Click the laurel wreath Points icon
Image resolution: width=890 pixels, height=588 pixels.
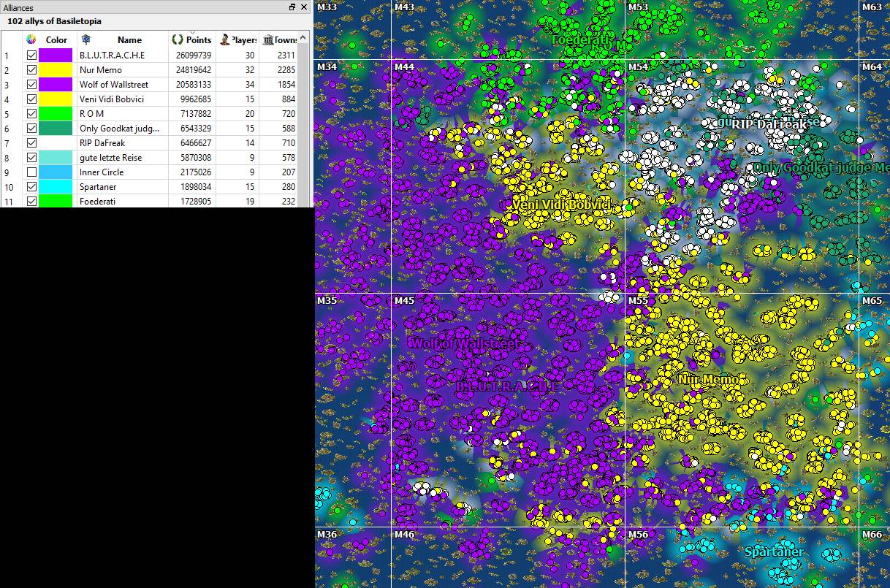tap(177, 39)
